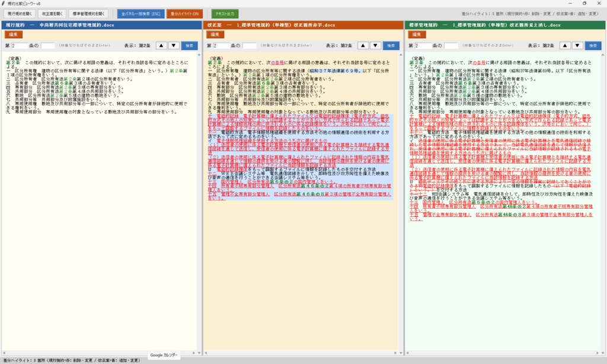Image resolution: width=607 pixels, height=364 pixels.
Task: Export with テキスト出力 button
Action: (225, 14)
